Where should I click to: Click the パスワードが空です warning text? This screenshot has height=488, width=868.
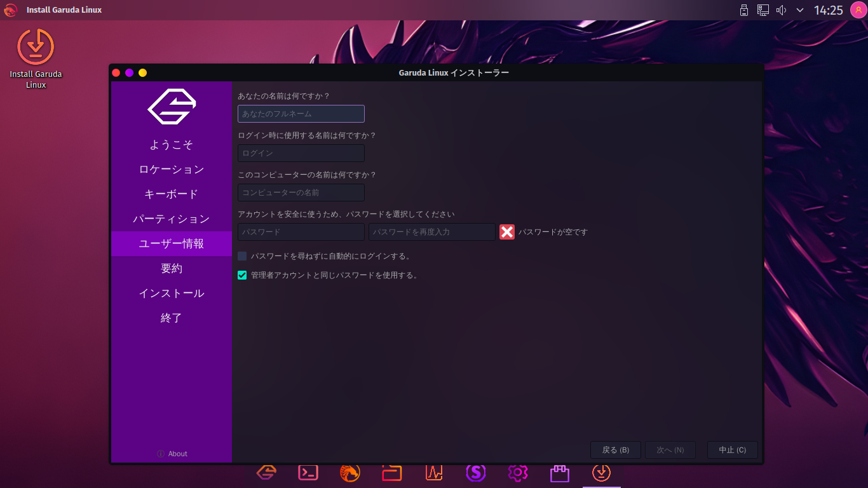(x=553, y=232)
